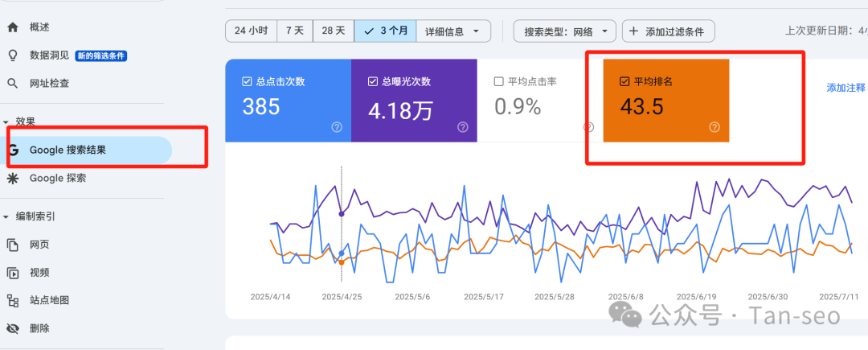Click the 2025/5/17 axis label
Viewport: 868px width, 350px height.
pos(484,296)
